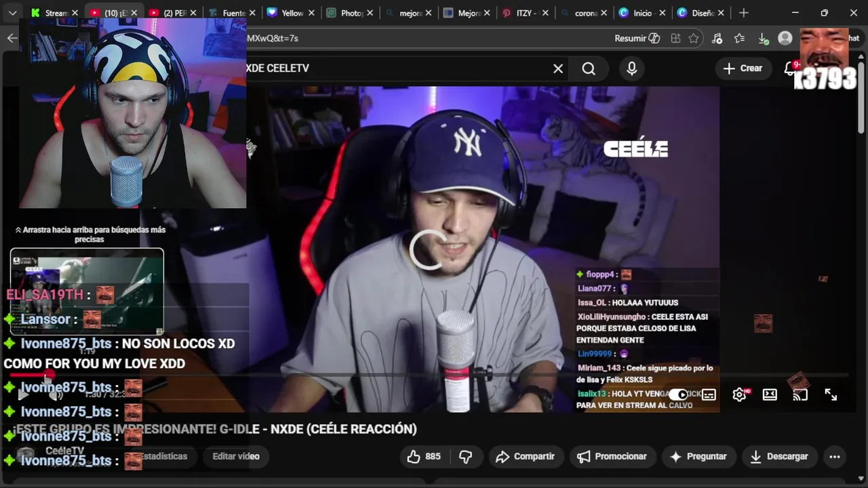Clear the YouTube search box text

coord(558,68)
